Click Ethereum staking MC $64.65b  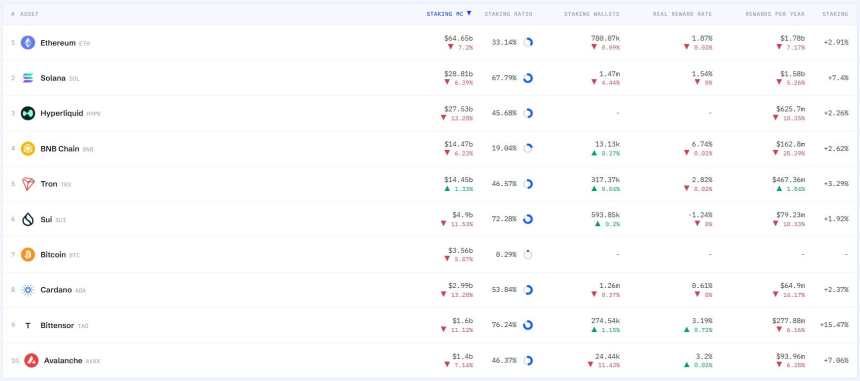tap(459, 38)
